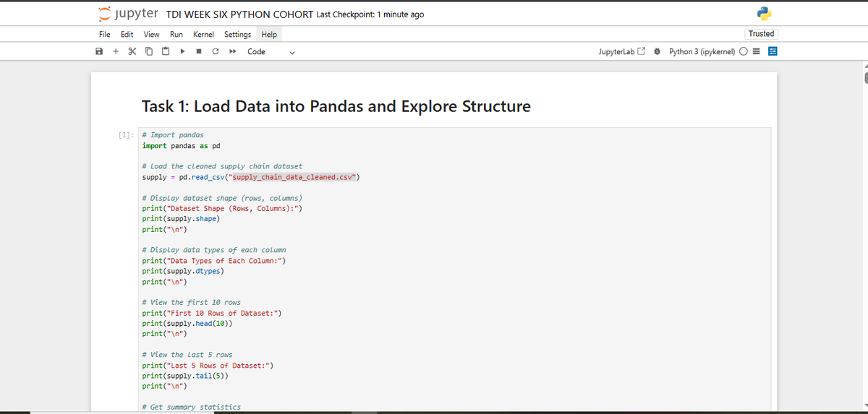Open the Help menu
The image size is (868, 414).
pyautogui.click(x=269, y=34)
